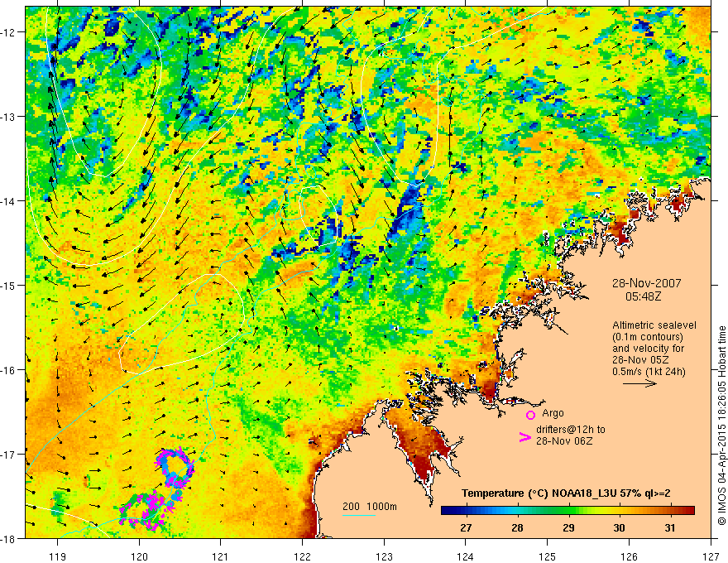Click the latitude axis label -13
The image size is (728, 563).
(x=8, y=117)
